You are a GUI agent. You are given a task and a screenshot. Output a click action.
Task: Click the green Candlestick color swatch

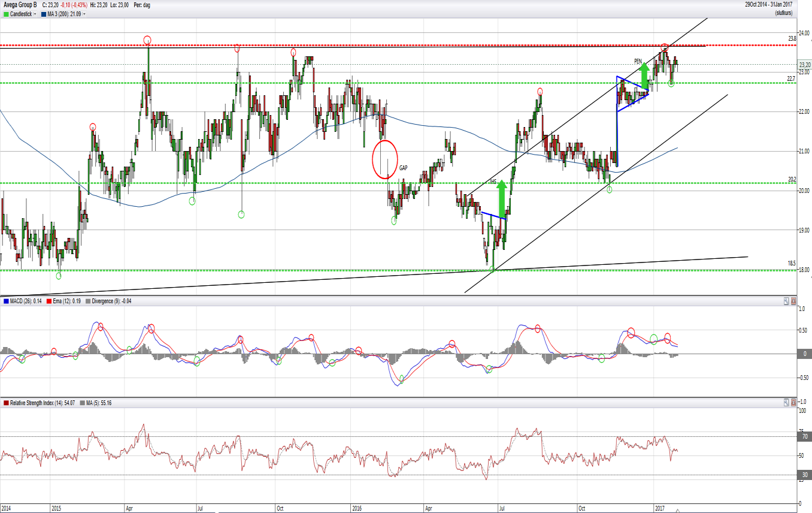tap(6, 13)
